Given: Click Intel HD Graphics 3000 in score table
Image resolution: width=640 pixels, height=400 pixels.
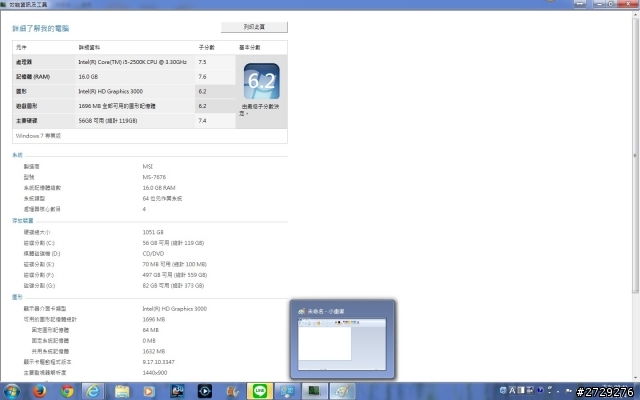Looking at the screenshot, I should 111,91.
